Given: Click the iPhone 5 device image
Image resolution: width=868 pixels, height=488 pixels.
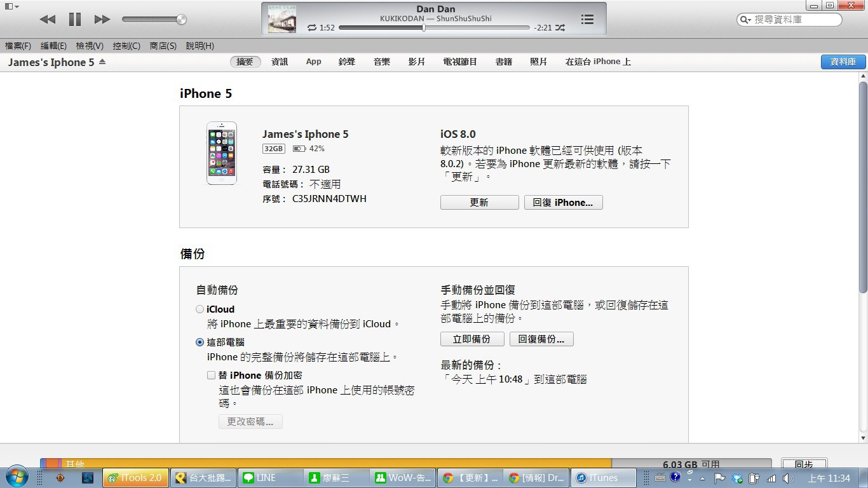Looking at the screenshot, I should 222,153.
